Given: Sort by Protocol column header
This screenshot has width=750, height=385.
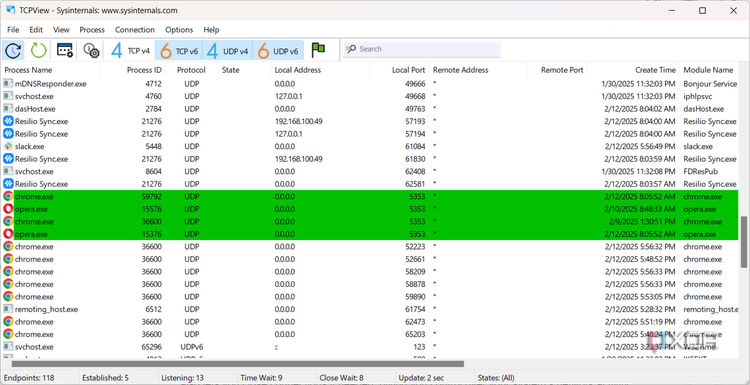Looking at the screenshot, I should [191, 70].
